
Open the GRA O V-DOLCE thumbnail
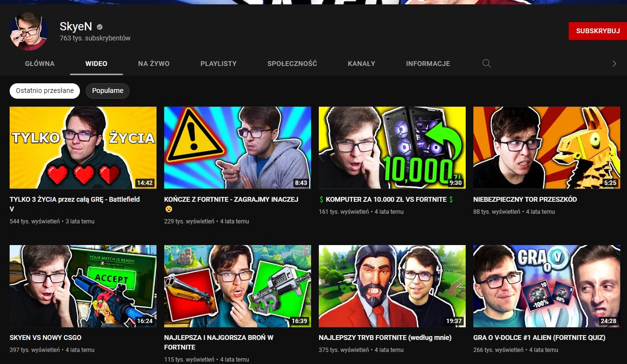(547, 286)
